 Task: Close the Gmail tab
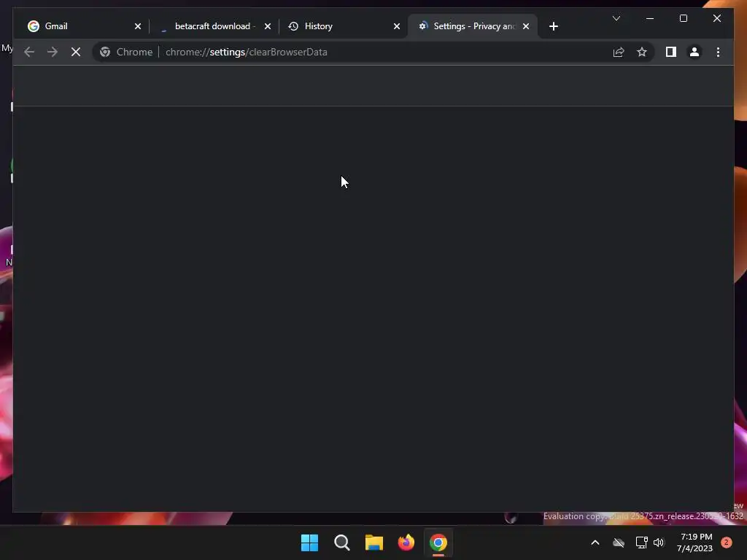138,26
